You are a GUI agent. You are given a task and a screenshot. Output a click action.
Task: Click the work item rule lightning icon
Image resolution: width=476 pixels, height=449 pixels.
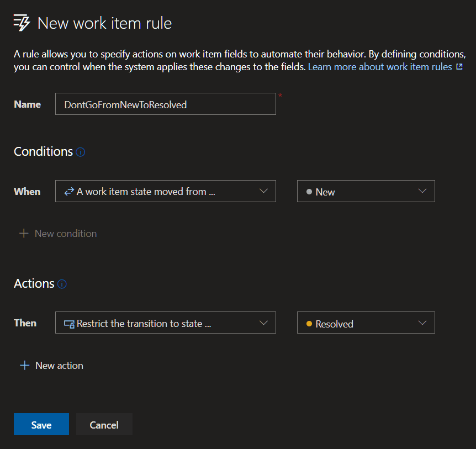[x=22, y=23]
